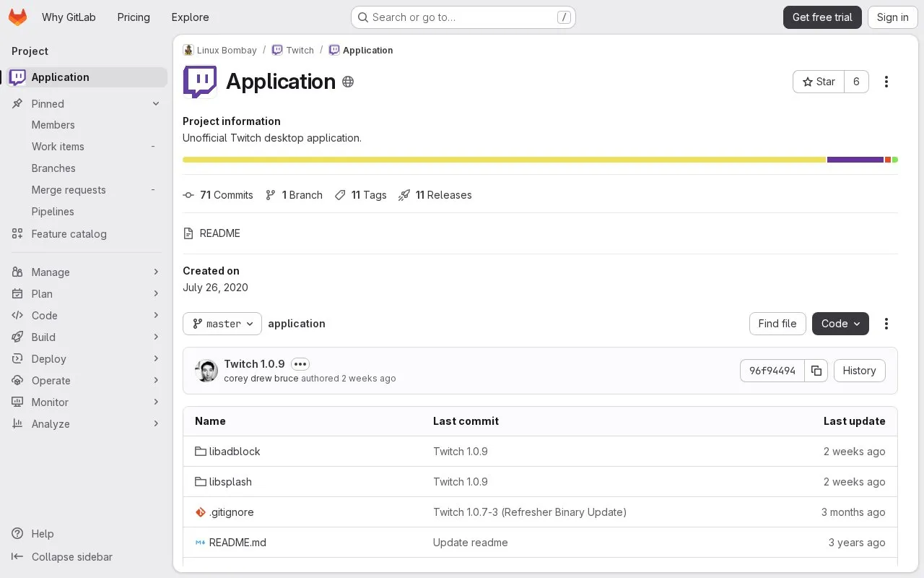Viewport: 924px width, 578px height.
Task: Open the master branch dropdown
Action: 222,324
